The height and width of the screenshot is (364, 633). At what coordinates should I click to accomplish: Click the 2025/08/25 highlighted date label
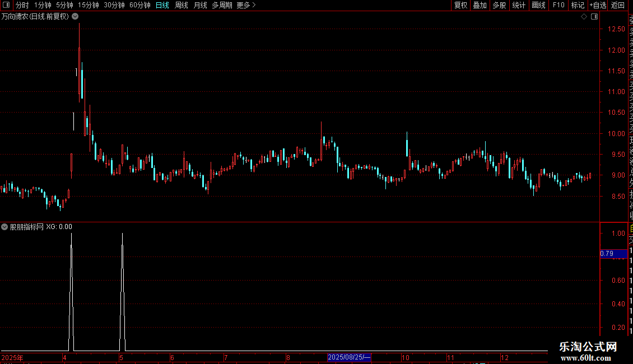349,357
